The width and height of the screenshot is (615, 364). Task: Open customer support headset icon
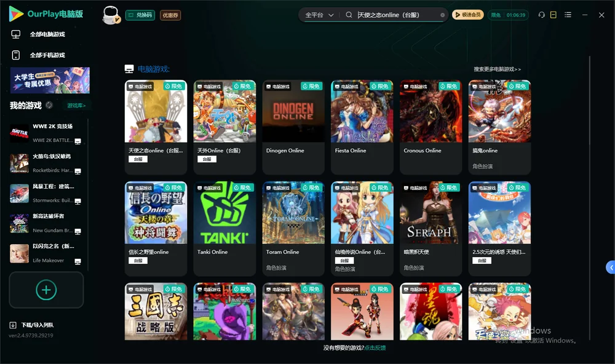coord(542,15)
